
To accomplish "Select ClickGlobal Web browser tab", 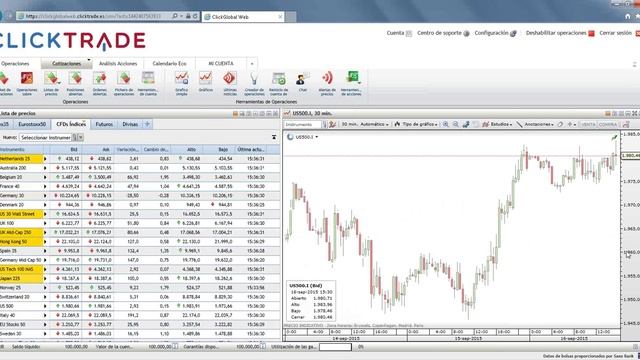I will pos(243,17).
